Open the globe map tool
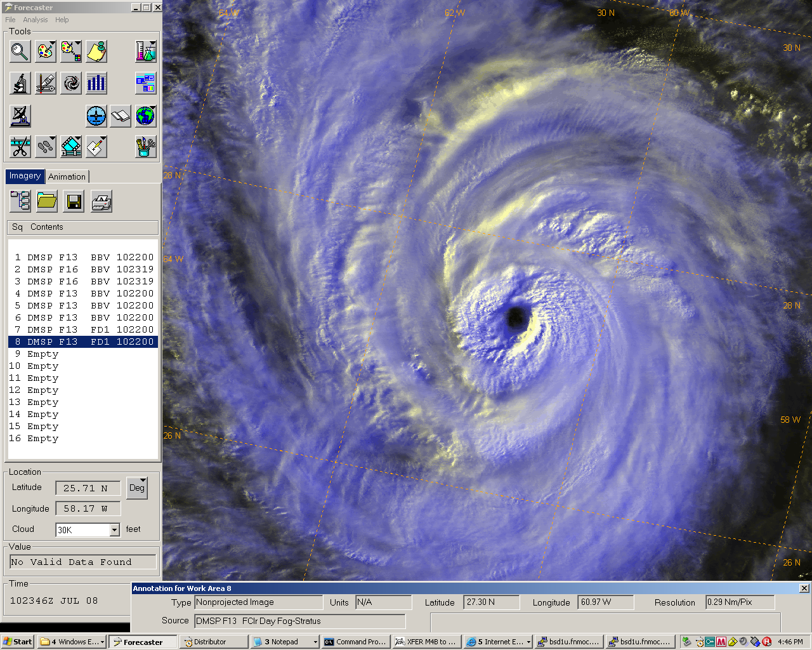 [145, 116]
